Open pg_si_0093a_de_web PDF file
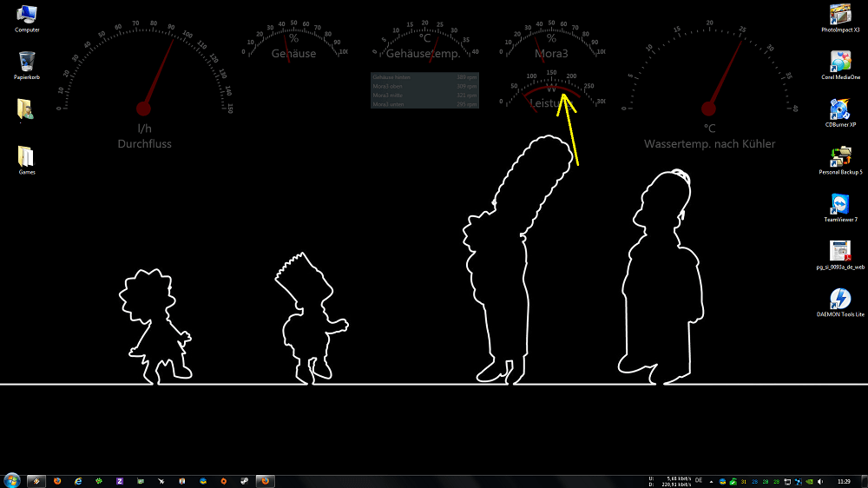 click(840, 255)
